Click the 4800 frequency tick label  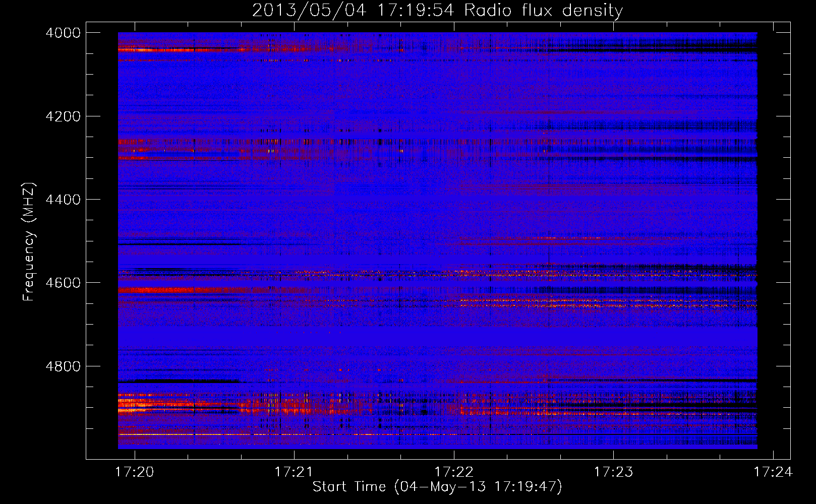point(63,366)
